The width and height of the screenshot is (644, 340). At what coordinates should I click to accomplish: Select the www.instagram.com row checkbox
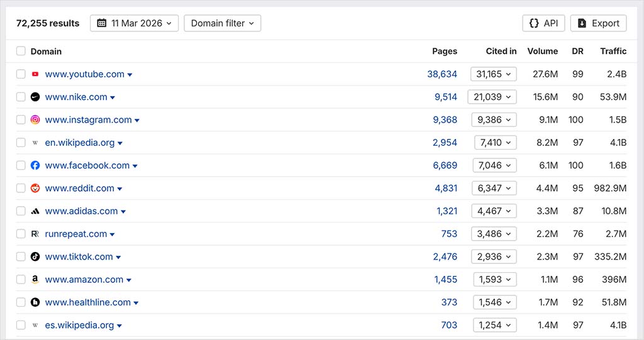tap(21, 119)
